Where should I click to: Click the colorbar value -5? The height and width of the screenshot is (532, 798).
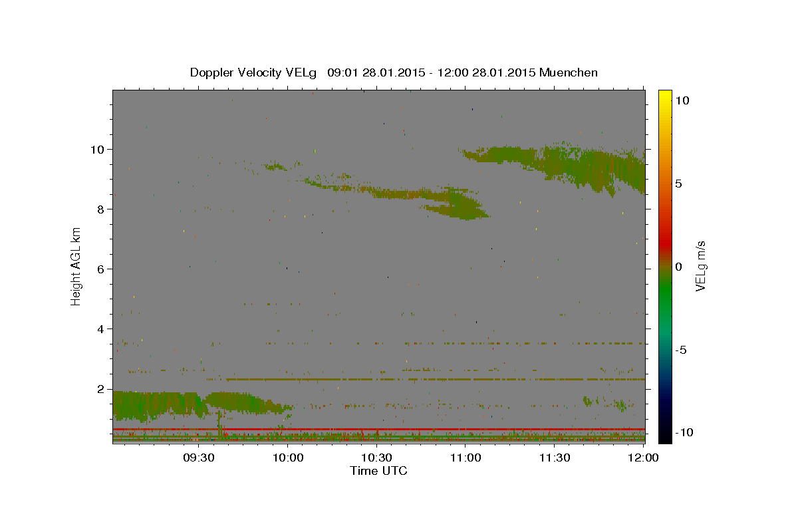(x=680, y=350)
